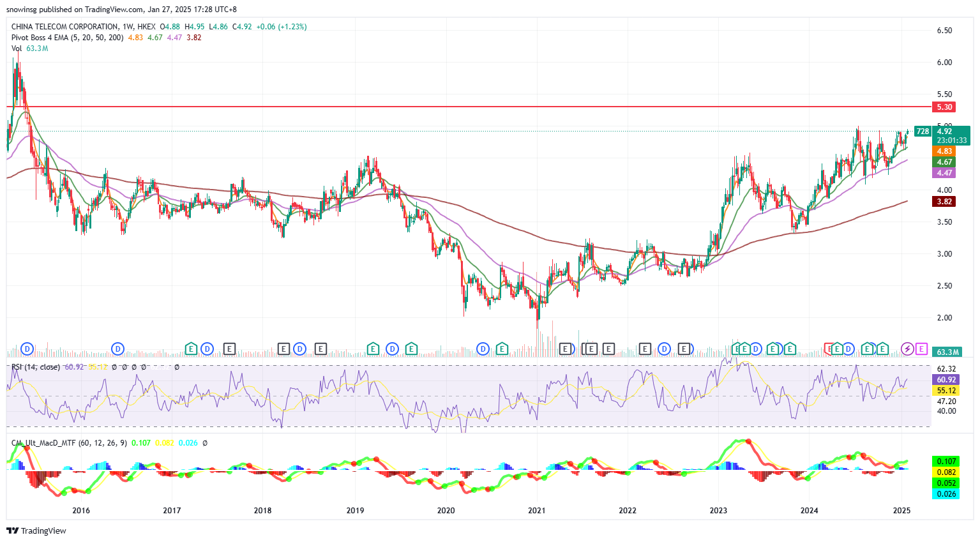The image size is (980, 542).
Task: Select the blue D dividend marker in mid-2017
Action: pos(207,349)
